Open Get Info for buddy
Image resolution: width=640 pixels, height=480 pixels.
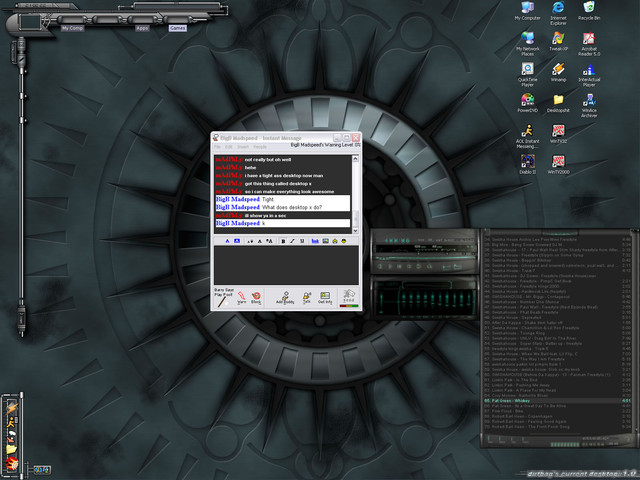click(325, 297)
